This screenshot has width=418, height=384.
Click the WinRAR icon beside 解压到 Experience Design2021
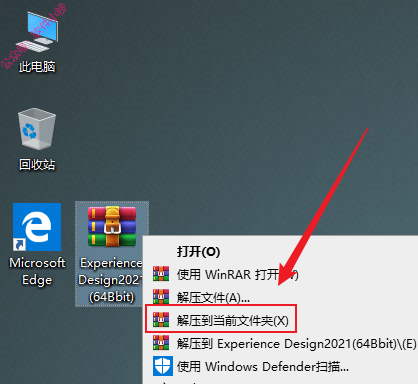click(161, 343)
